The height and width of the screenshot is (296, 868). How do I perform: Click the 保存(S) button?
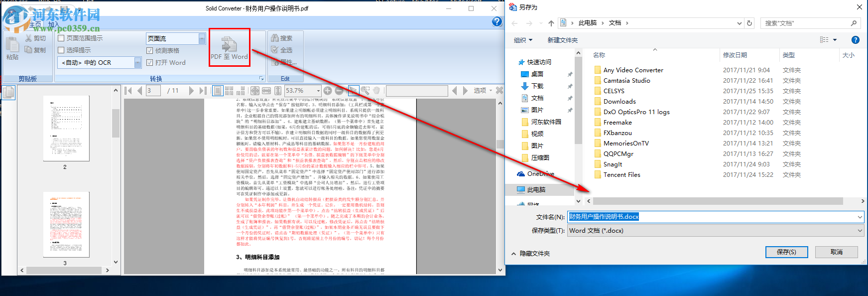(x=786, y=252)
